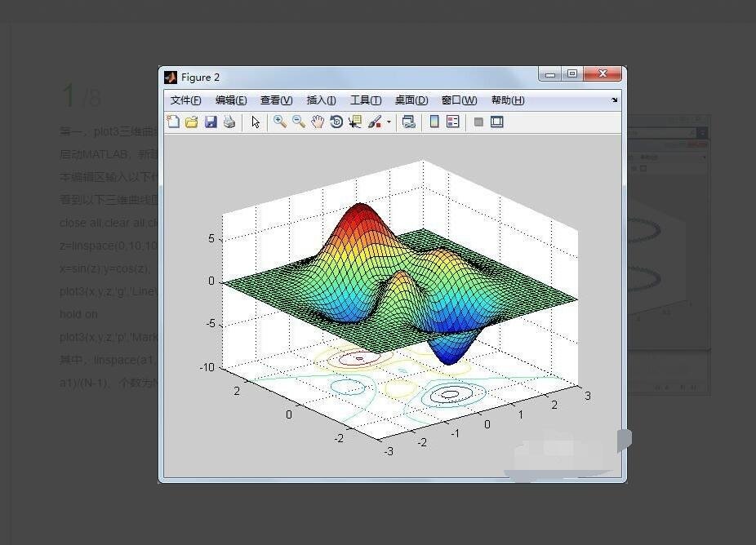Enable the Rotate 3D tool
This screenshot has height=545, width=756.
click(x=336, y=122)
